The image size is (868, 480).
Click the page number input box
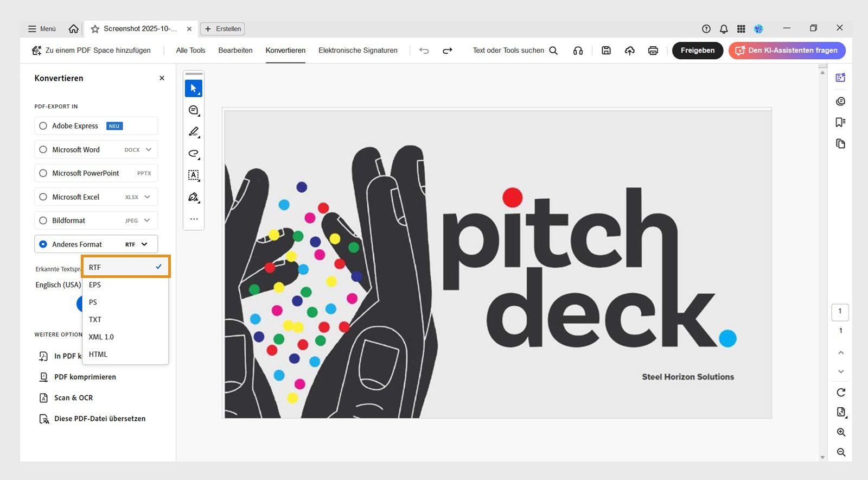coord(840,312)
